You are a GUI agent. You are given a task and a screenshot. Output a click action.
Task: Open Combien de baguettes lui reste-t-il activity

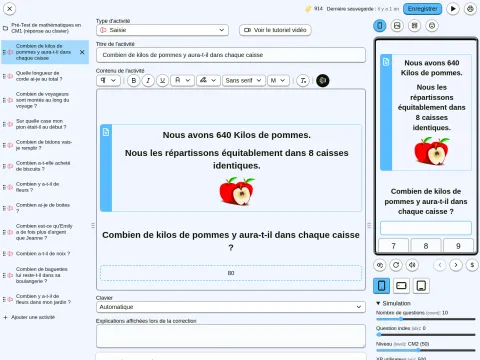tap(42, 275)
